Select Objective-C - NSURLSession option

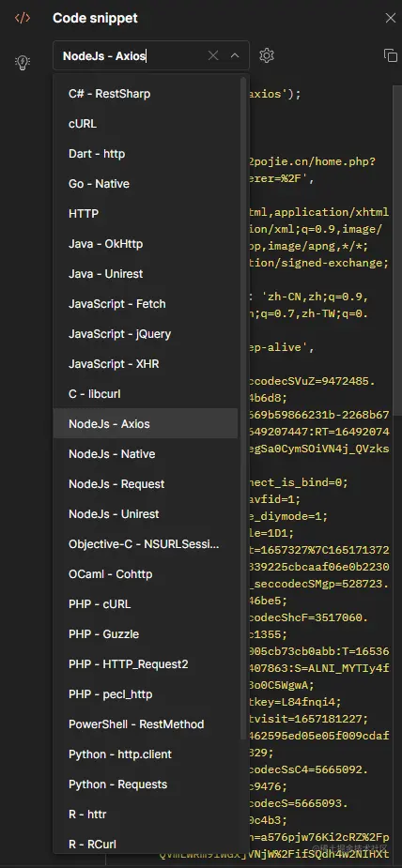tap(146, 543)
